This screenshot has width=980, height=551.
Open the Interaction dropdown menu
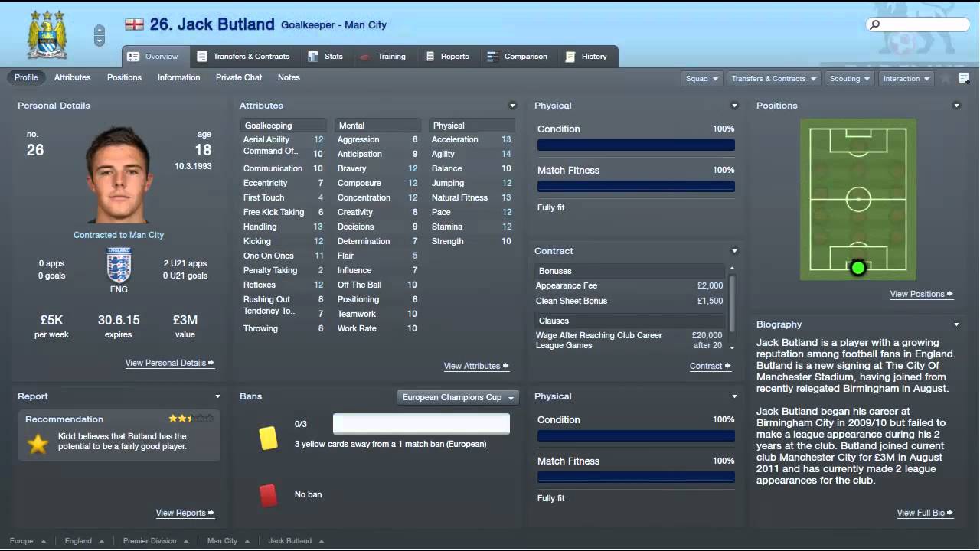[x=906, y=78]
